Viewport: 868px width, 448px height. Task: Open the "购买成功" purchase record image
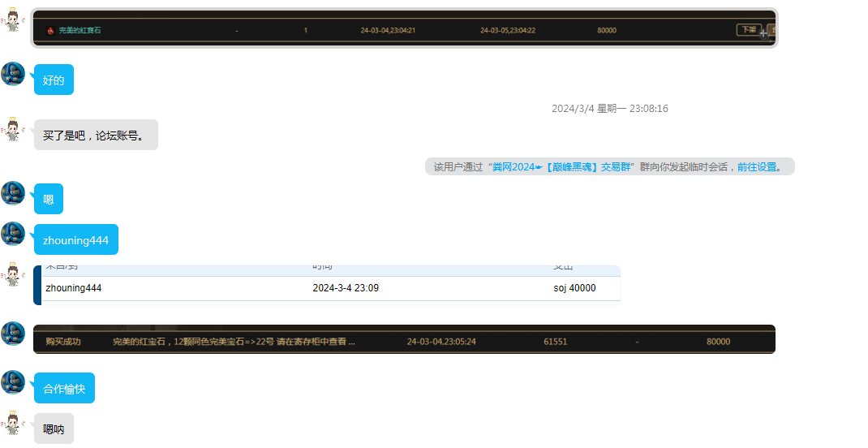404,339
